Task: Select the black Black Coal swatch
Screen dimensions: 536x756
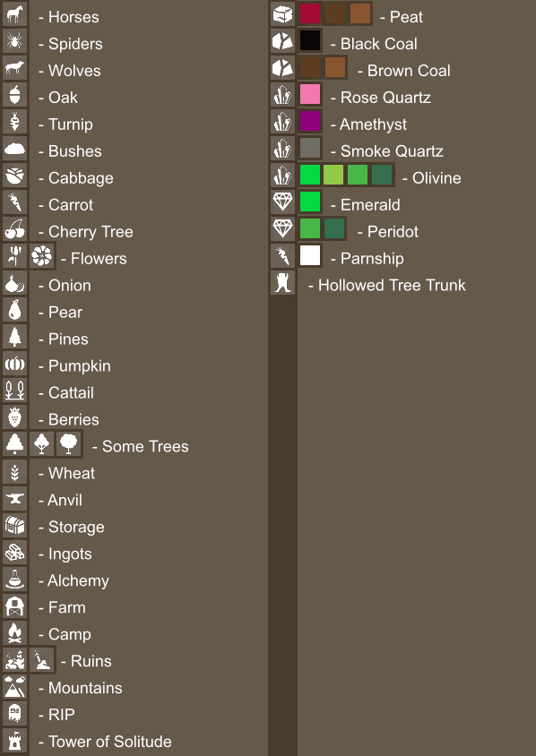Action: click(x=310, y=40)
